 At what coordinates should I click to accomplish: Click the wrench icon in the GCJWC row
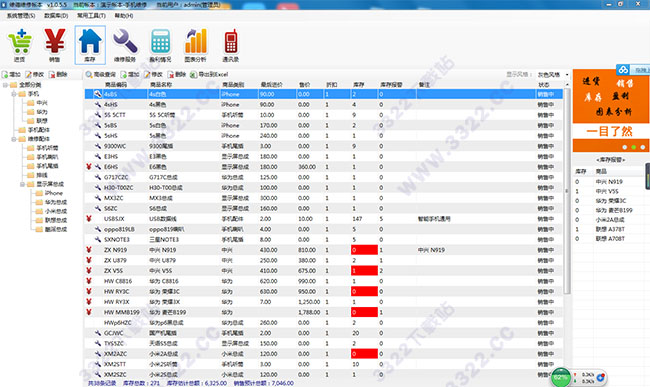pyautogui.click(x=97, y=333)
